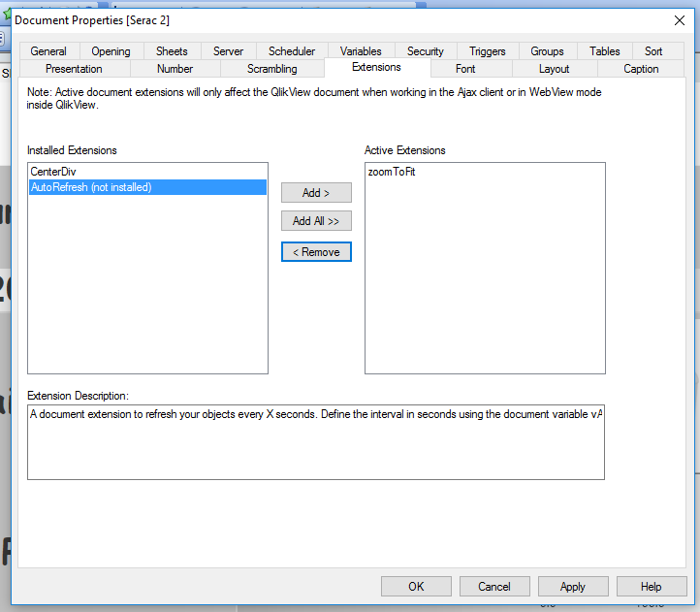The width and height of the screenshot is (700, 612).
Task: Switch to the Opening tab
Action: pyautogui.click(x=111, y=51)
